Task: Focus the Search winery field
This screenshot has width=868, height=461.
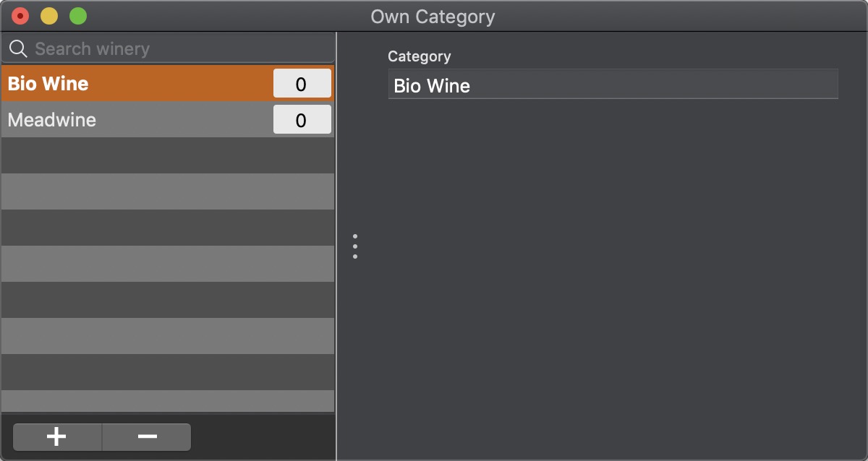Action: 168,48
